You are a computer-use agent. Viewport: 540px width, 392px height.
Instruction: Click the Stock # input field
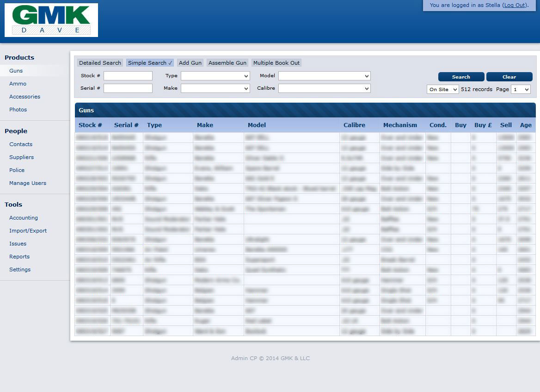point(128,76)
